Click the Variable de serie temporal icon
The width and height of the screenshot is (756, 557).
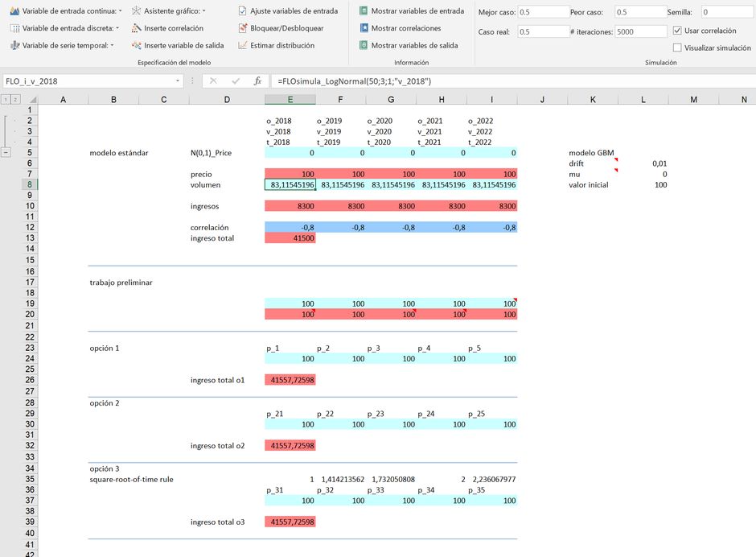pyautogui.click(x=14, y=45)
